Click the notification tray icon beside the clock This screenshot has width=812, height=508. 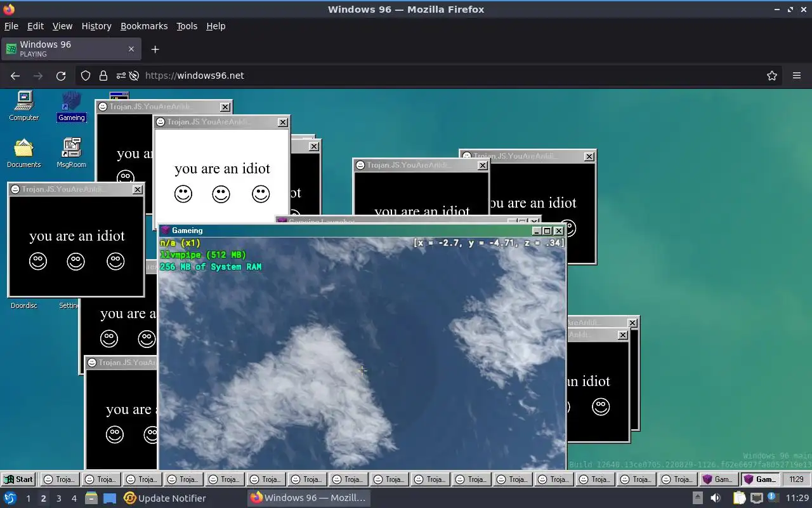click(774, 498)
